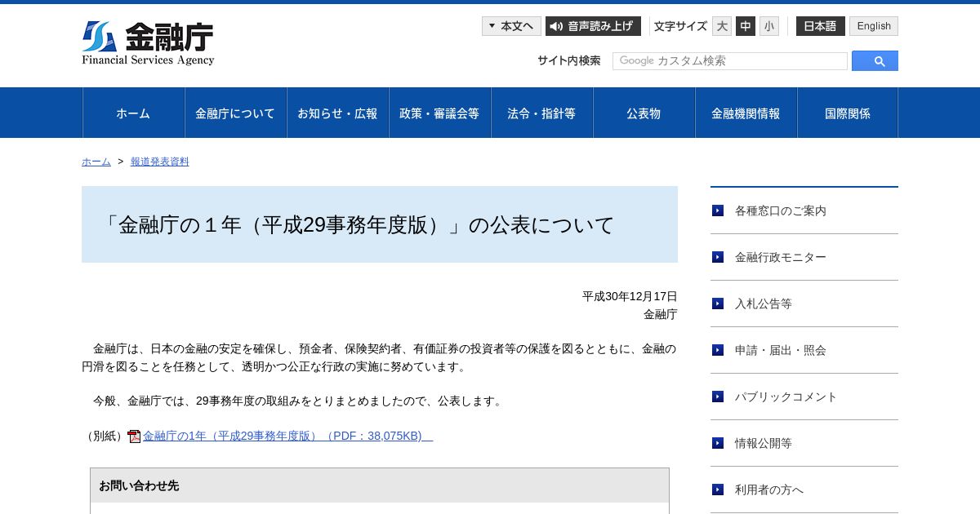Follow the ホーム breadcrumb link
980x514 pixels.
pos(96,162)
